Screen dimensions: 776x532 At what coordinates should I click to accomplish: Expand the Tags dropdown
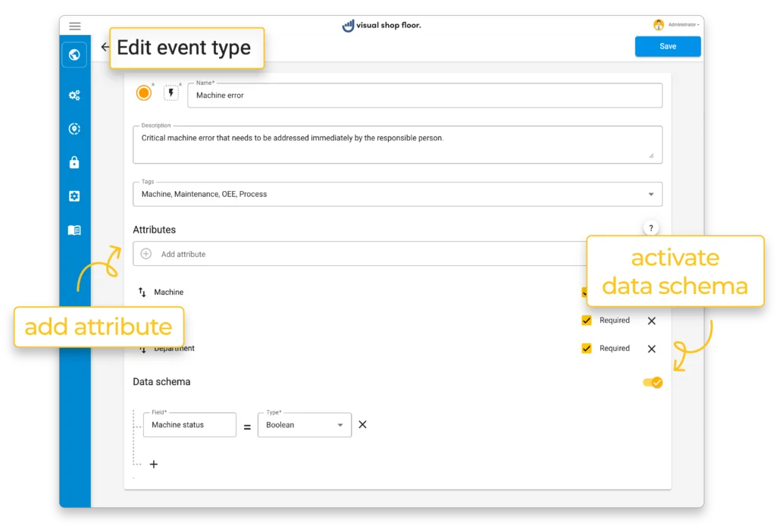coord(650,194)
